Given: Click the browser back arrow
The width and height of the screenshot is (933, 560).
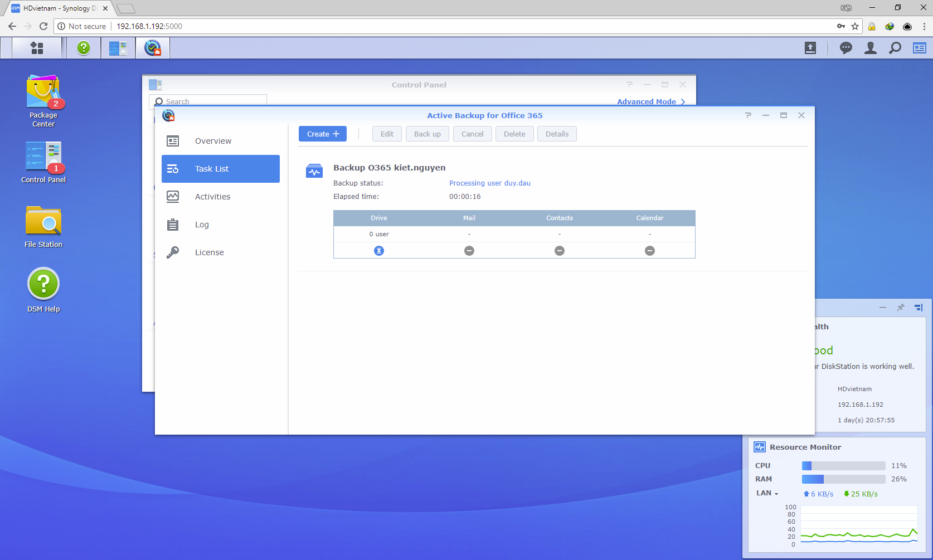Looking at the screenshot, I should pyautogui.click(x=12, y=26).
